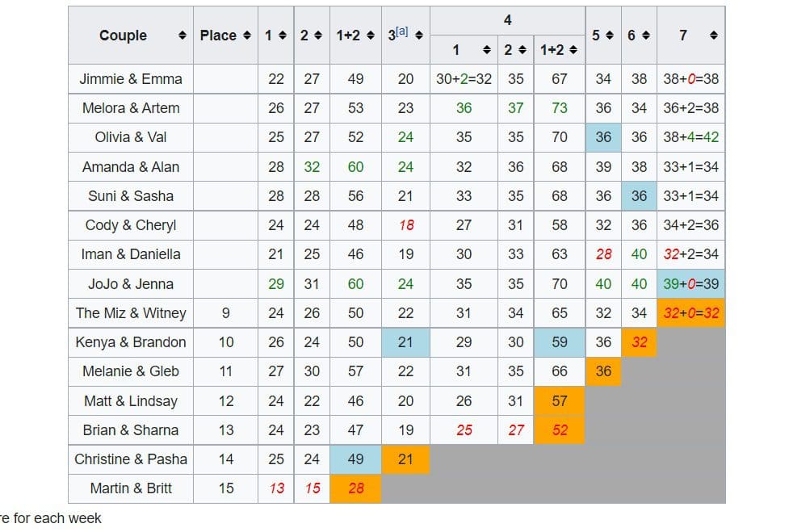This screenshot has width=789, height=532.
Task: Sort week 7 column arrows
Action: [714, 36]
